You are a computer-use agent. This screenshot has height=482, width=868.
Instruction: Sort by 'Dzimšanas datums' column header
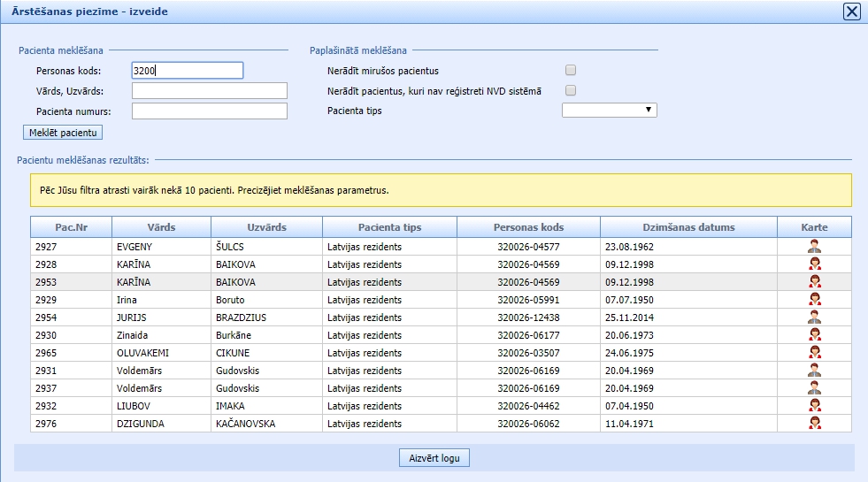688,227
